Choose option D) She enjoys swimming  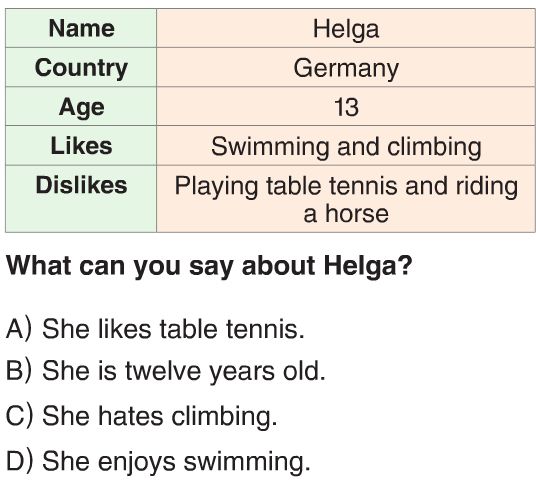point(158,461)
